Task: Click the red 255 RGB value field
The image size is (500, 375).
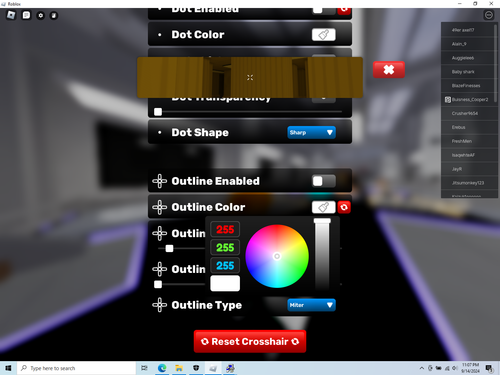Action: click(225, 229)
